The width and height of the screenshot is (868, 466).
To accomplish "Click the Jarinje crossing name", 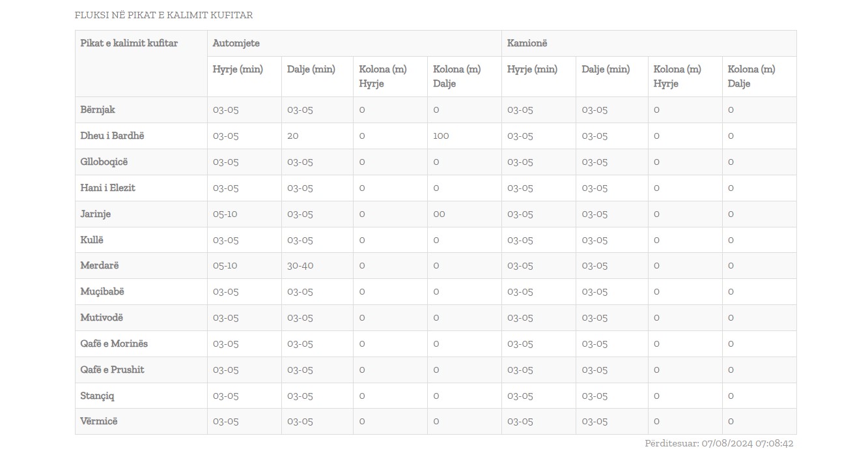I will point(96,214).
